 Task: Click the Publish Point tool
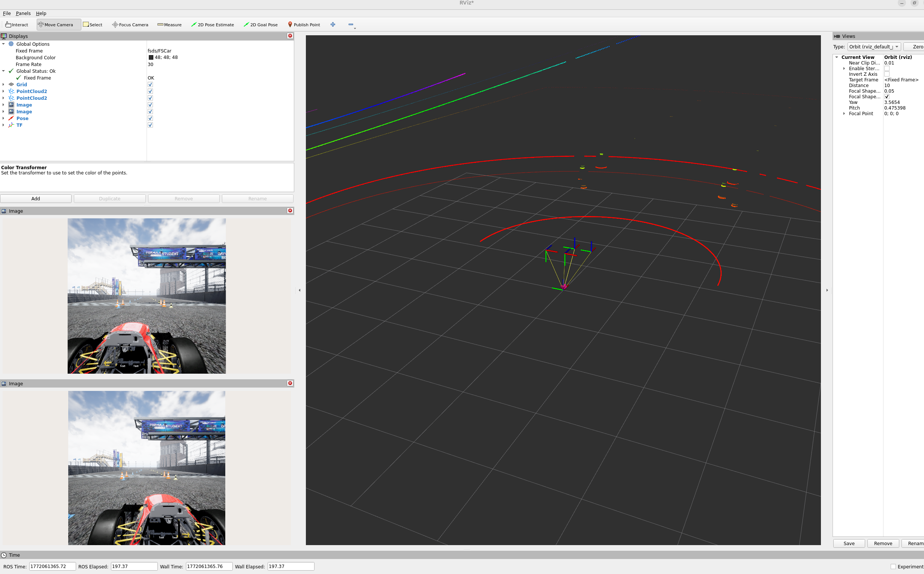click(304, 25)
